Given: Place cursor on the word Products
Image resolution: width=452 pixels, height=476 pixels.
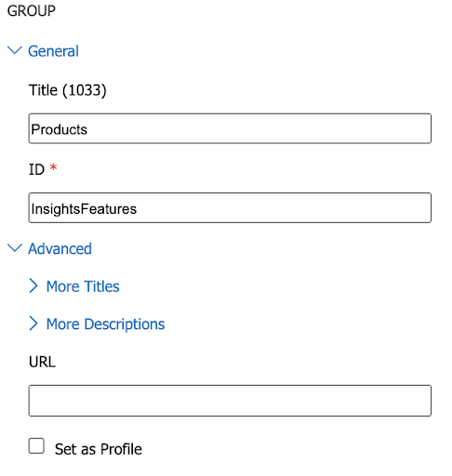Looking at the screenshot, I should (x=60, y=129).
